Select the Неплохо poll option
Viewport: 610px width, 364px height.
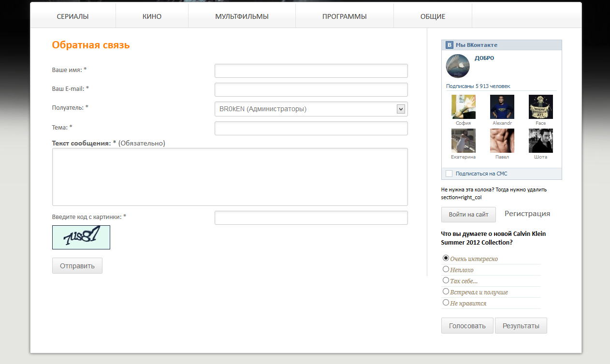pyautogui.click(x=446, y=269)
